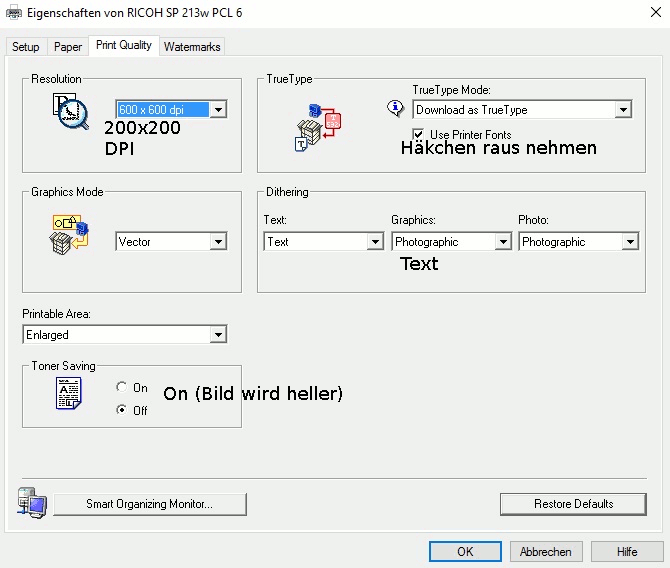Click the Resolution magnifier icon
Image resolution: width=670 pixels, height=568 pixels.
pyautogui.click(x=71, y=111)
